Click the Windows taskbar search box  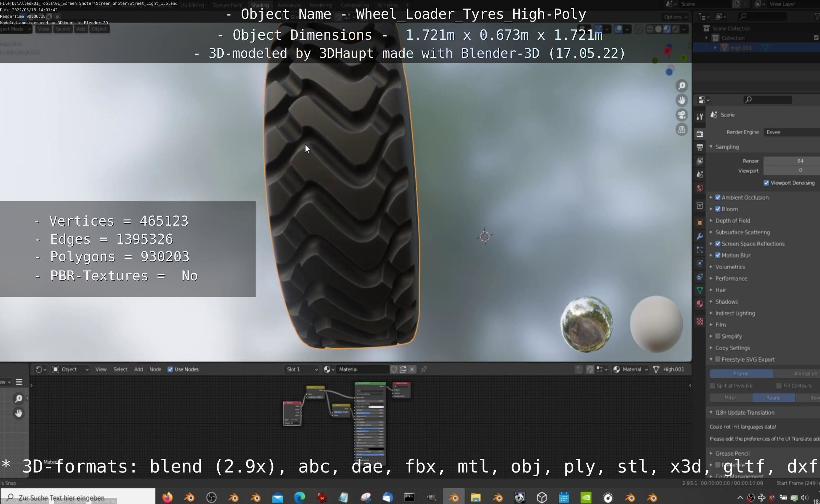tap(78, 497)
